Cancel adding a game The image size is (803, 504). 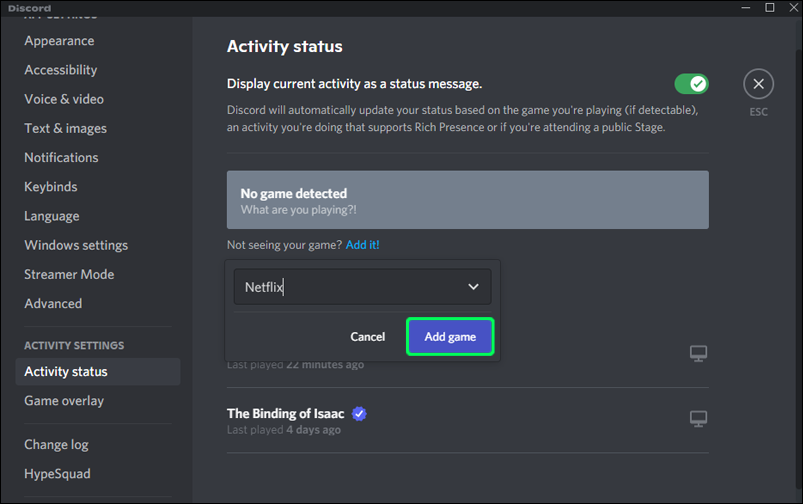367,337
